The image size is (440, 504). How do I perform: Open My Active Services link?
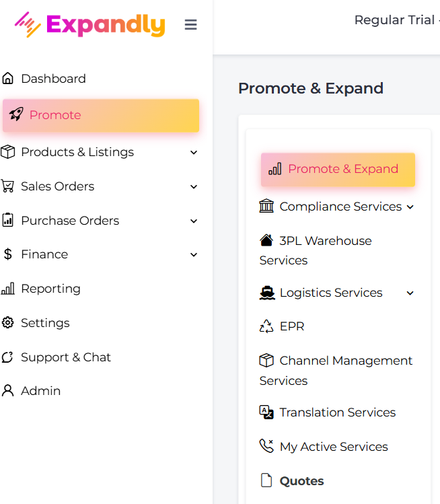point(334,447)
